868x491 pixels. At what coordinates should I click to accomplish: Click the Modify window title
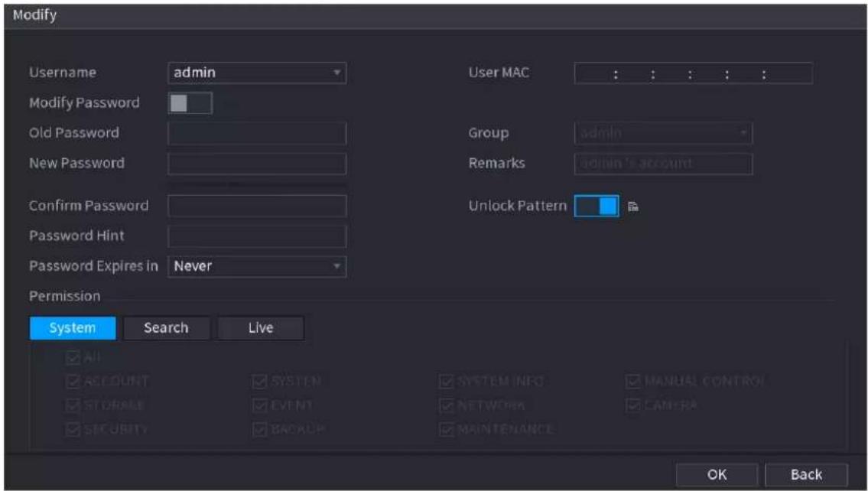point(34,15)
